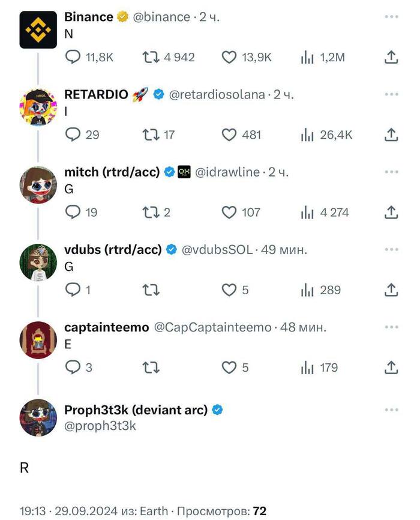Reply to RETARDIO's post
The width and height of the screenshot is (420, 520).
[73, 135]
